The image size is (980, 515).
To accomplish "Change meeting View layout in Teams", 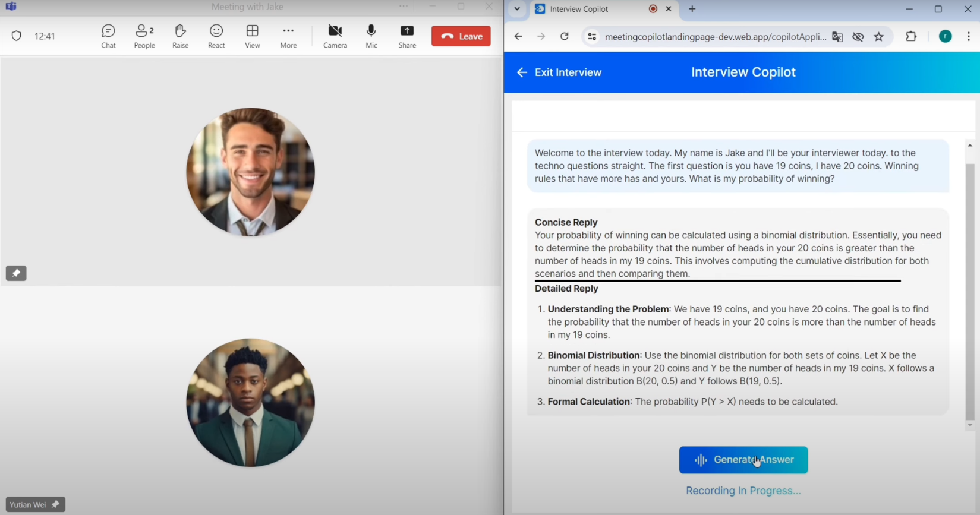I will pos(253,36).
